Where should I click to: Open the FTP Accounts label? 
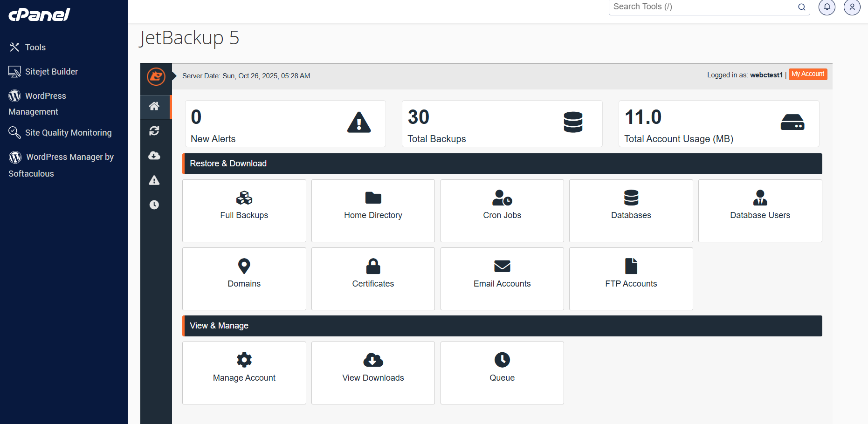(631, 284)
